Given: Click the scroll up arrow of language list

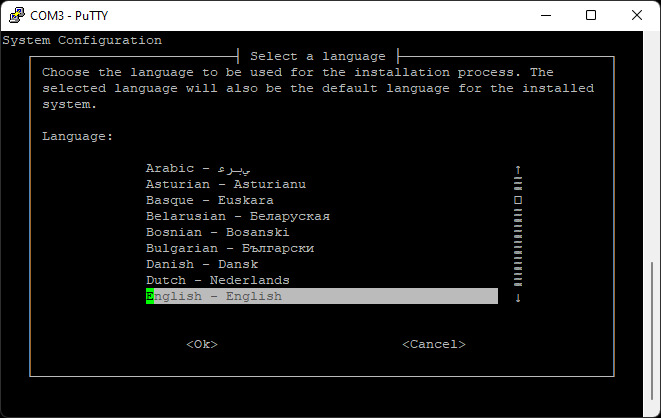Looking at the screenshot, I should coord(518,169).
